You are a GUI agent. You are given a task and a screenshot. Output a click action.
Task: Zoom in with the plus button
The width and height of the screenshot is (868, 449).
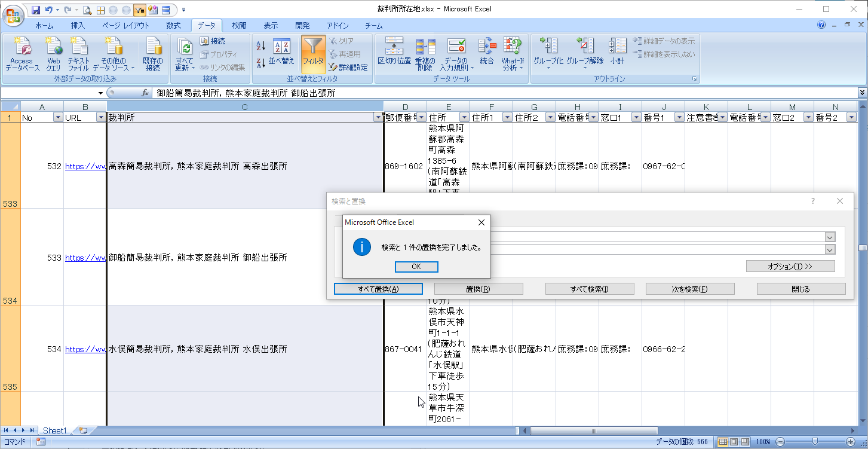(851, 442)
